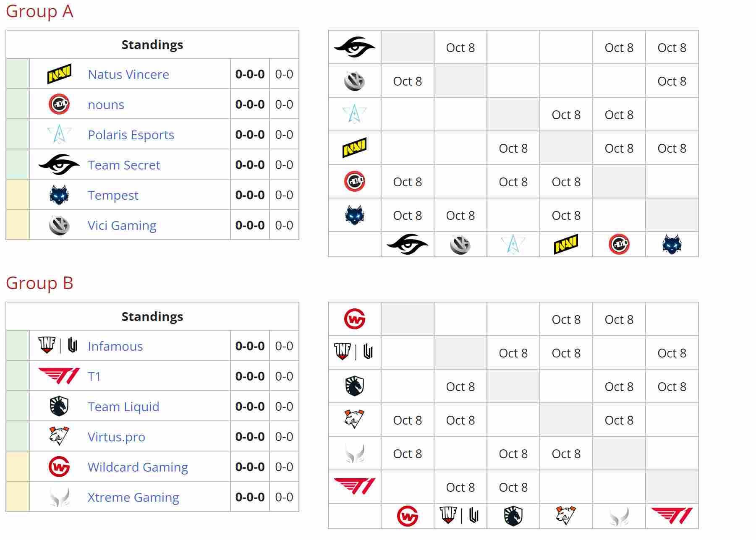Open the Team Secret team link
This screenshot has height=540, width=756.
(x=124, y=165)
